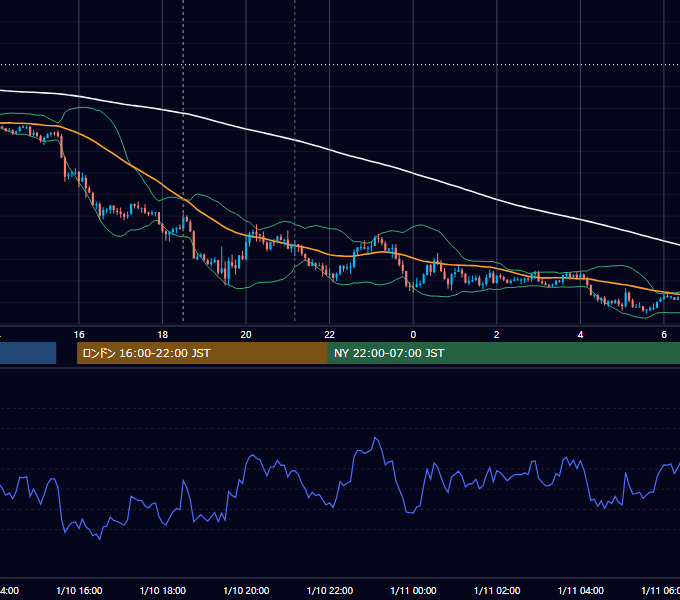Click the 1/10 20:00 time label

coord(246,590)
